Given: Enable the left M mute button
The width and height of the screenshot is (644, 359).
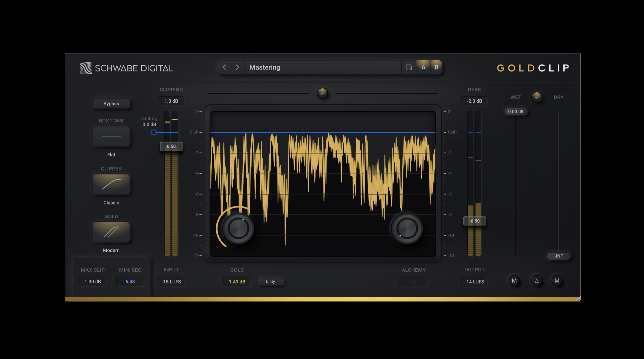Looking at the screenshot, I should (x=513, y=280).
